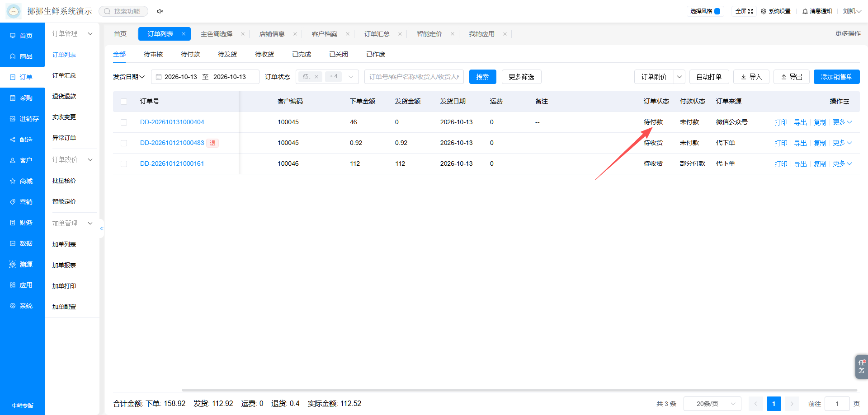Click the 自动打单 button
This screenshot has width=868, height=415.
[x=709, y=77]
